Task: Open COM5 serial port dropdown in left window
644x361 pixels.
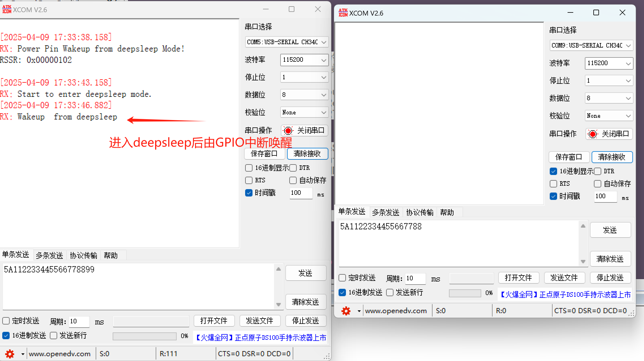Action: tap(287, 42)
